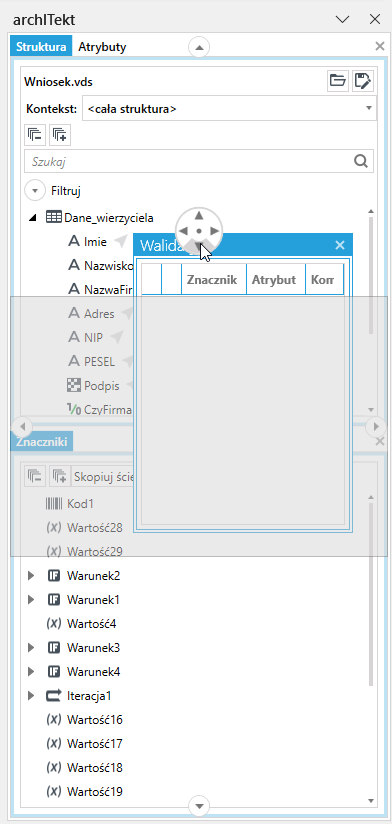Click the search magnifier icon

tap(361, 161)
